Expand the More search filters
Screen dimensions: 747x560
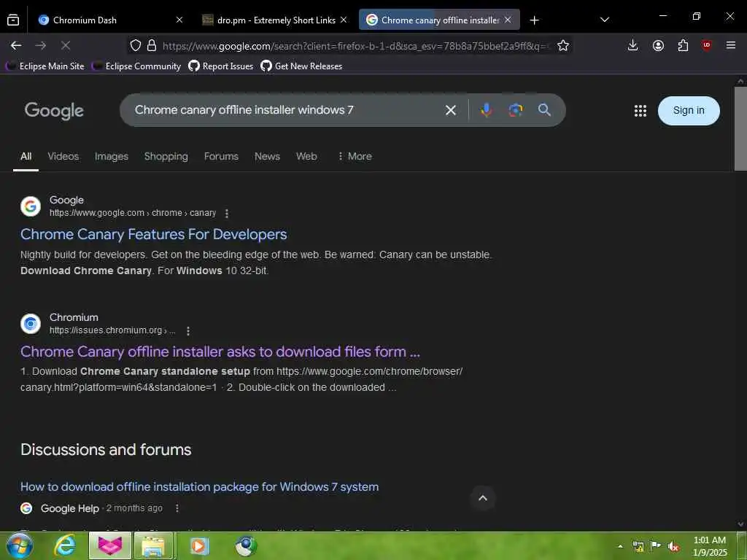[x=355, y=156]
